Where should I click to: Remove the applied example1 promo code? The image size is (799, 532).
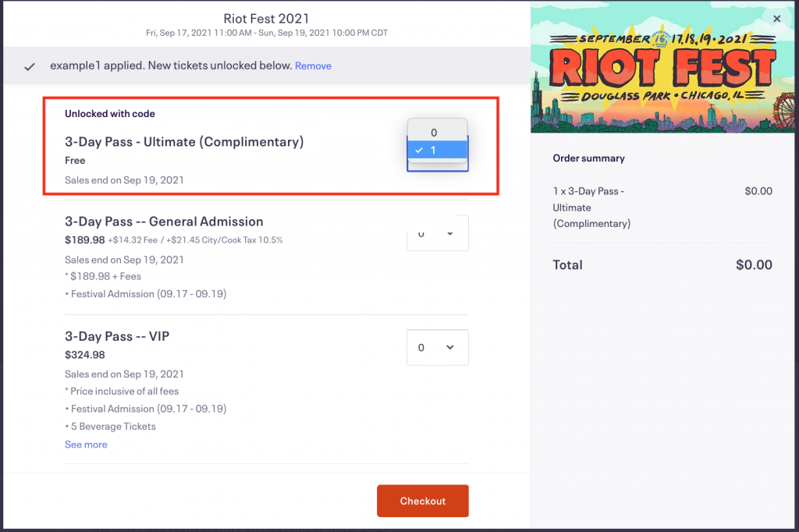pyautogui.click(x=313, y=66)
